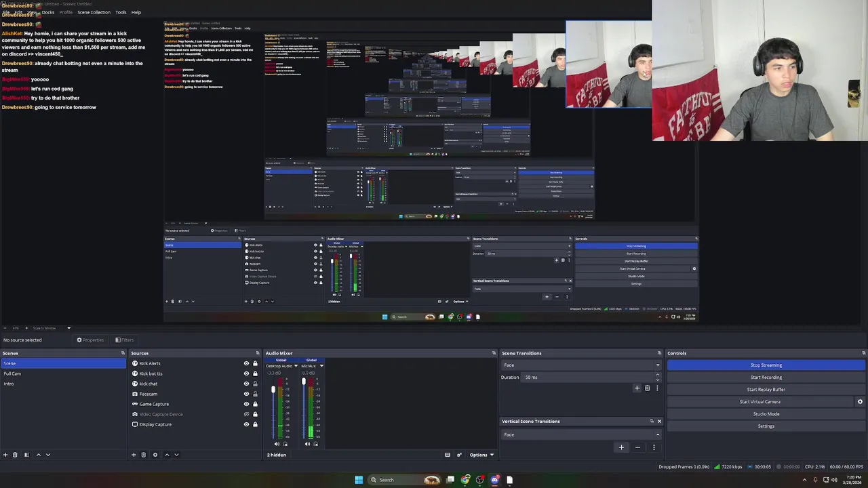Toggle Desktop Audio monitoring headphone icon
The height and width of the screenshot is (488, 868).
284,444
